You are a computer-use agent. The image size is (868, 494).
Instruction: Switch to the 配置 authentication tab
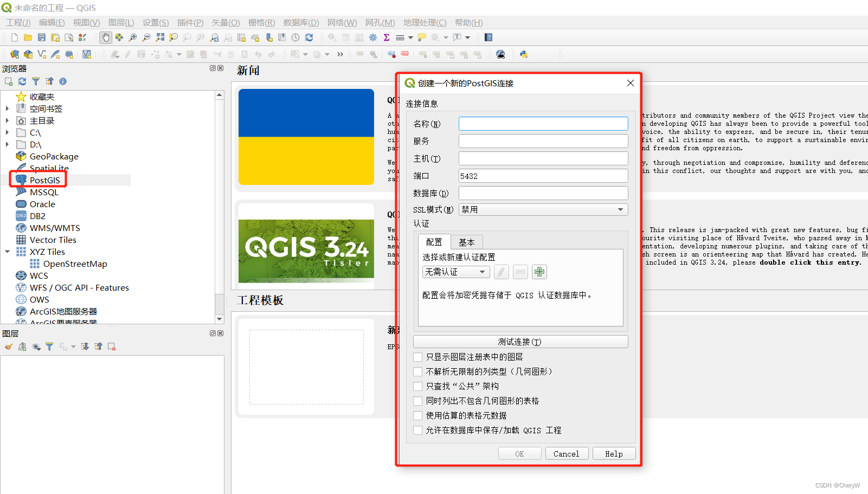point(434,242)
